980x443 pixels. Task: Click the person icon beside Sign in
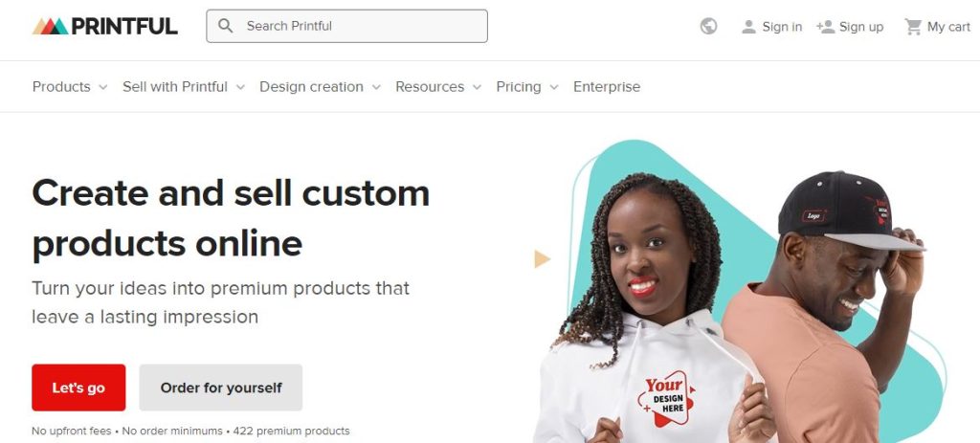click(748, 27)
